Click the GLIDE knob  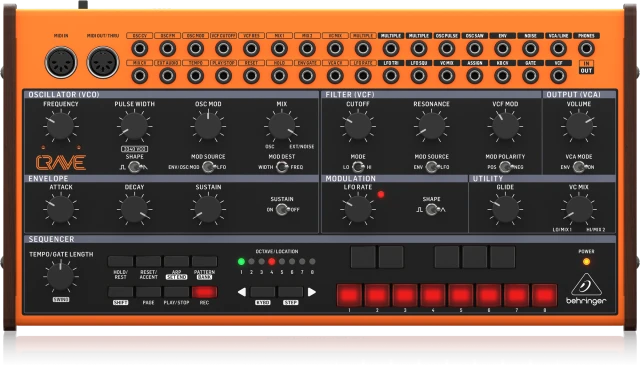pos(505,209)
